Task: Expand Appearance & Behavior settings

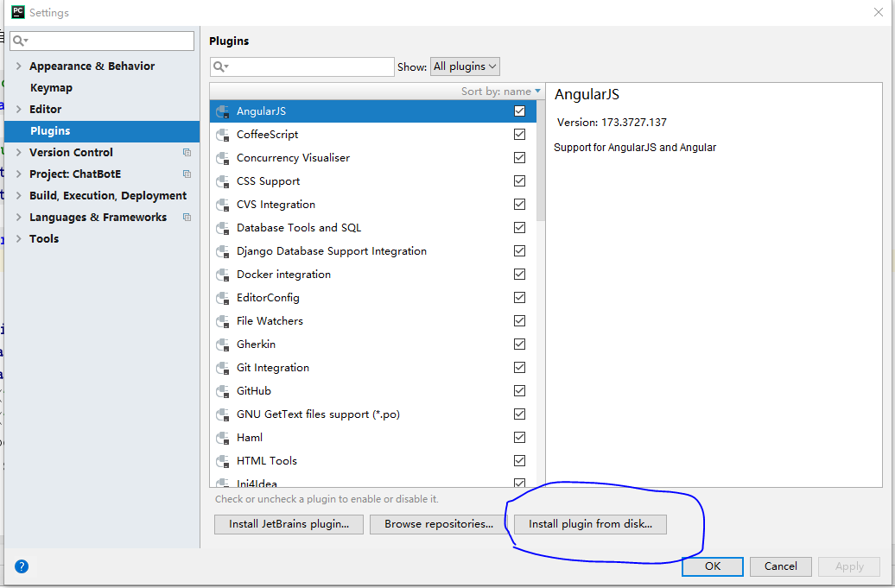Action: coord(19,66)
